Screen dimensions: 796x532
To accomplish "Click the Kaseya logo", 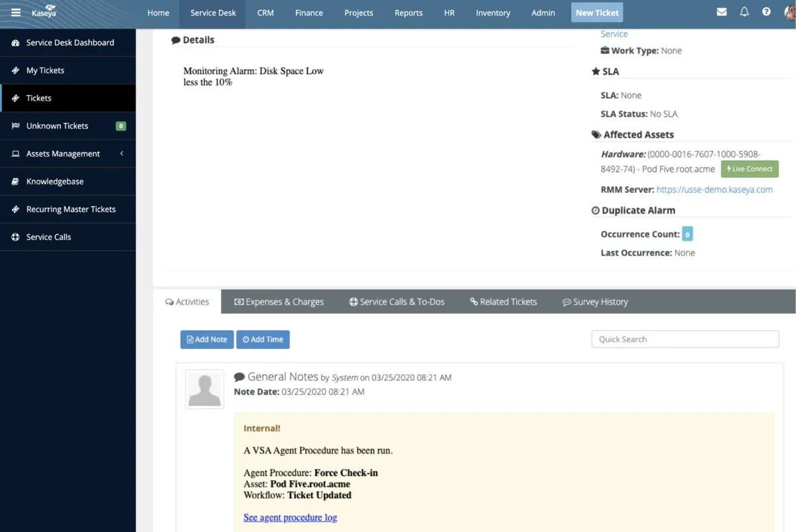I will 43,11.
